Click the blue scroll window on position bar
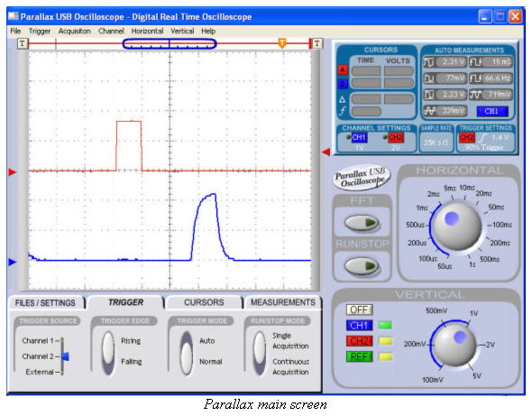Image resolution: width=532 pixels, height=416 pixels. click(x=170, y=43)
